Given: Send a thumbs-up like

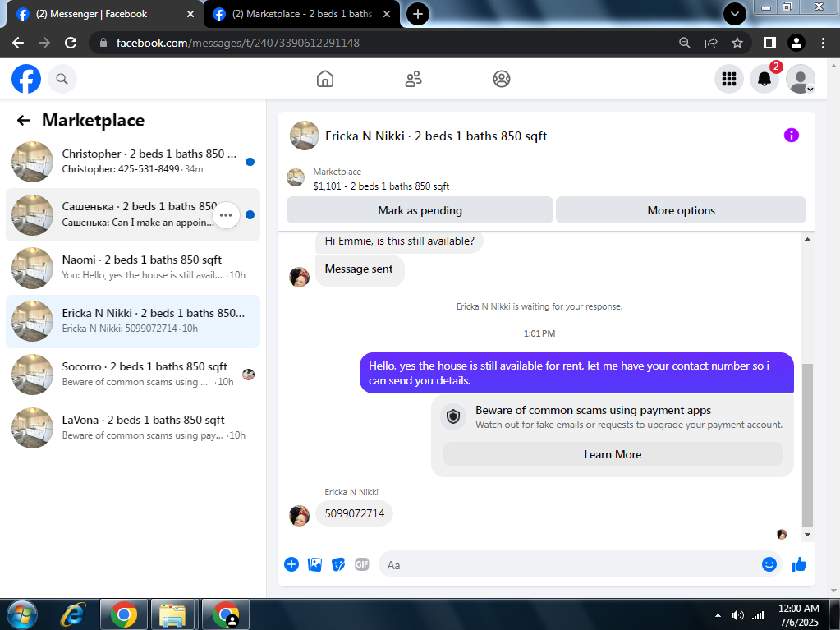Looking at the screenshot, I should coord(799,564).
